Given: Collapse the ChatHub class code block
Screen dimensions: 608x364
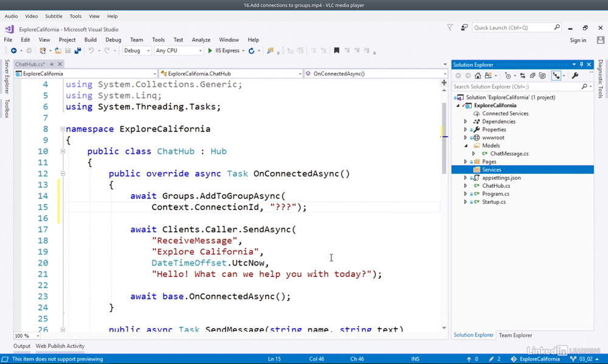Looking at the screenshot, I should pos(63,151).
